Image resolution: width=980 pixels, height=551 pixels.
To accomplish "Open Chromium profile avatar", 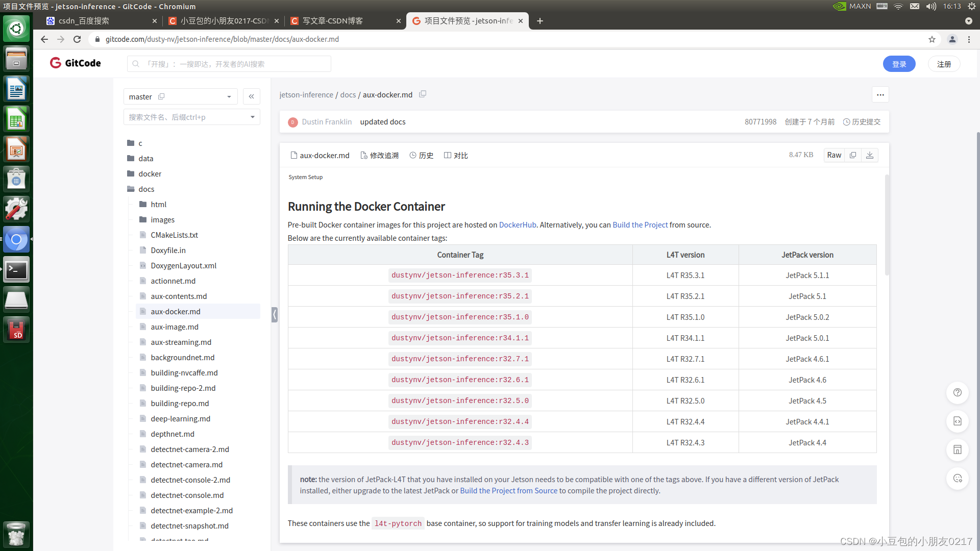I will 952,39.
